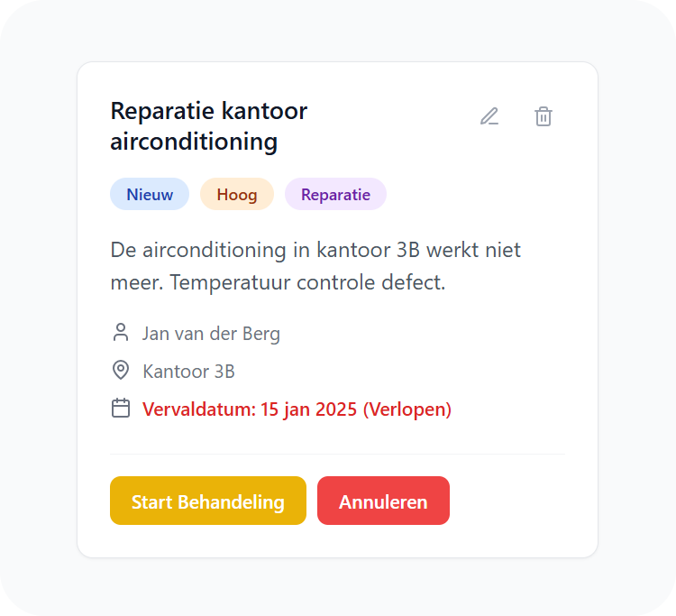Click the 15 jan 2025 due date

tap(308, 409)
